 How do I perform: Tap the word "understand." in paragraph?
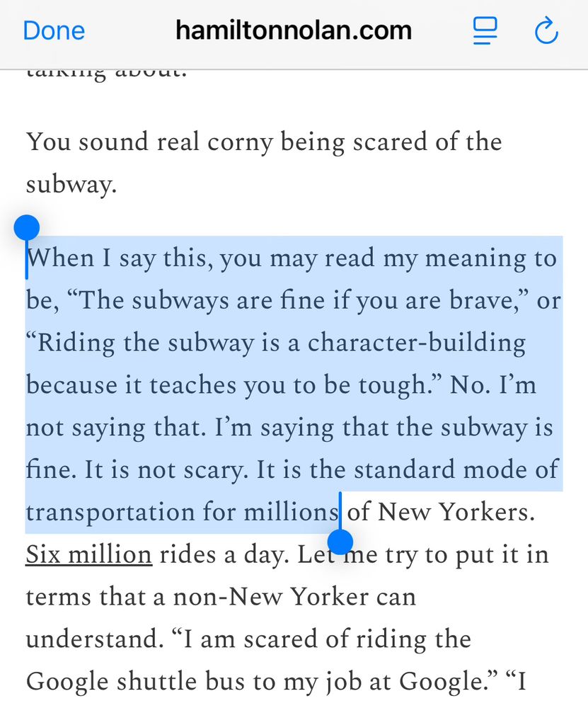tap(95, 639)
